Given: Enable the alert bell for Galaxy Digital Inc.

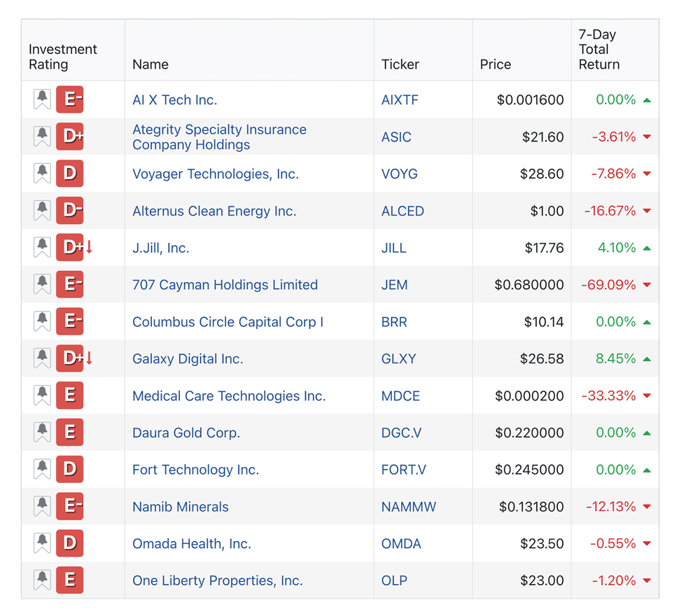Looking at the screenshot, I should click(42, 358).
